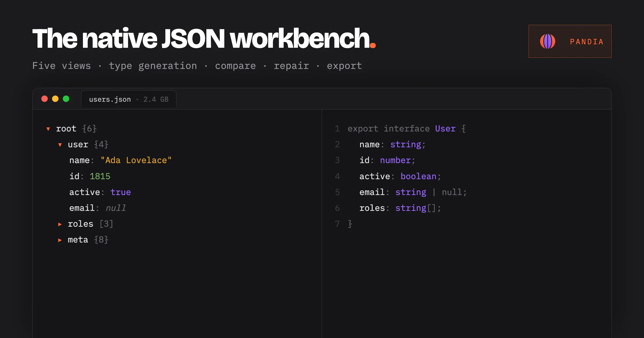Click the active key in tree
Screen dimensions: 644x338
pyautogui.click(x=85, y=192)
